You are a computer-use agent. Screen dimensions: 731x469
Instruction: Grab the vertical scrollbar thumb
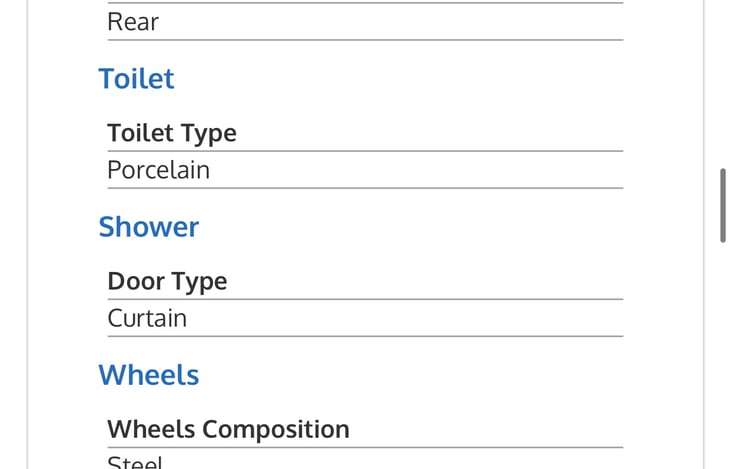723,205
